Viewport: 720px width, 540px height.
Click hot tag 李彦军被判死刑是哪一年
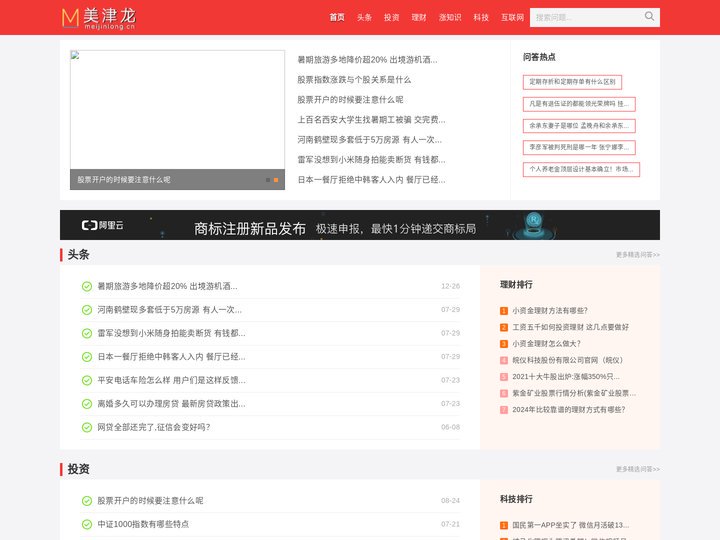coord(579,147)
